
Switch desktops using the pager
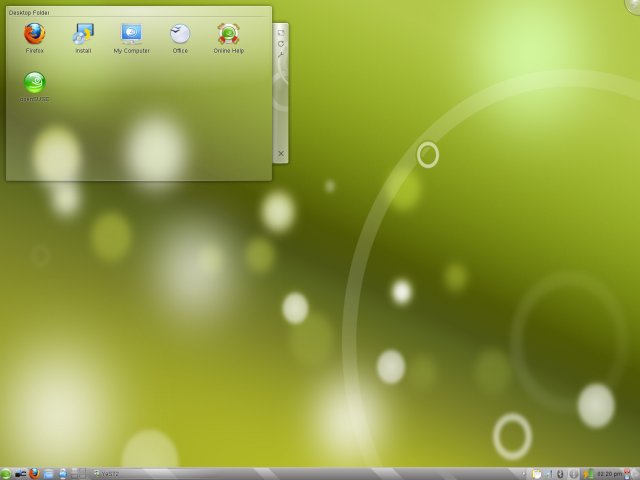pos(78,473)
